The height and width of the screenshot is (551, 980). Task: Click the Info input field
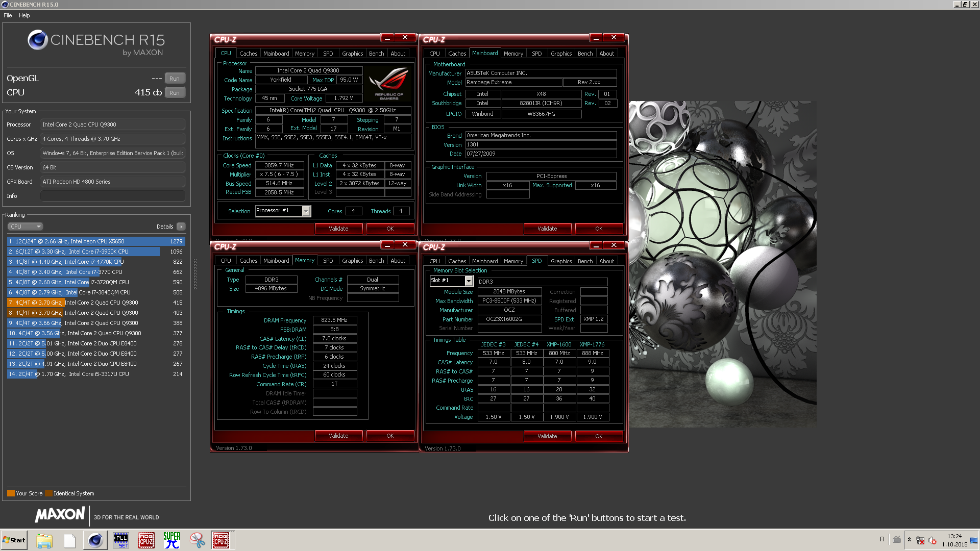point(113,196)
